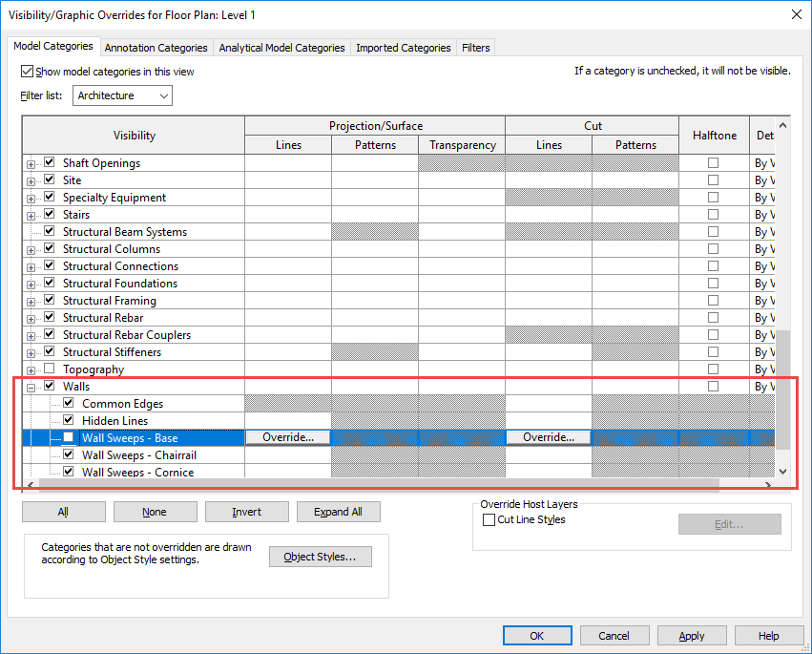Open the Analytical Model Categories tab
This screenshot has height=654, width=812.
coord(281,48)
